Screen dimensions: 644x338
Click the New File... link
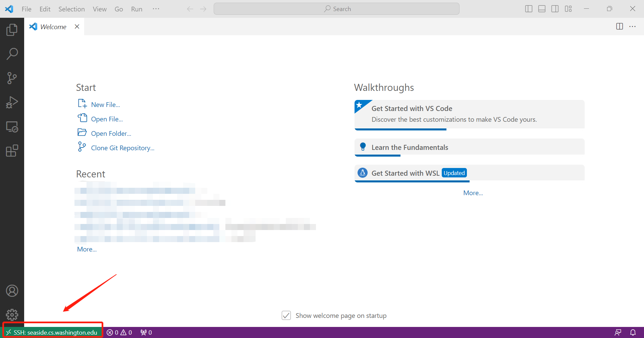tap(106, 105)
